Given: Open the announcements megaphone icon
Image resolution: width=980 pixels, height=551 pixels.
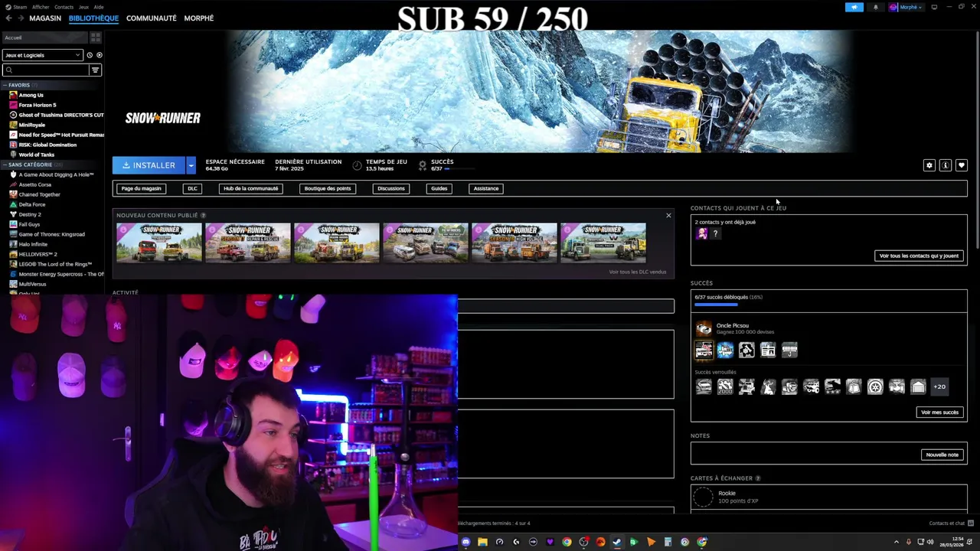Looking at the screenshot, I should [x=854, y=7].
